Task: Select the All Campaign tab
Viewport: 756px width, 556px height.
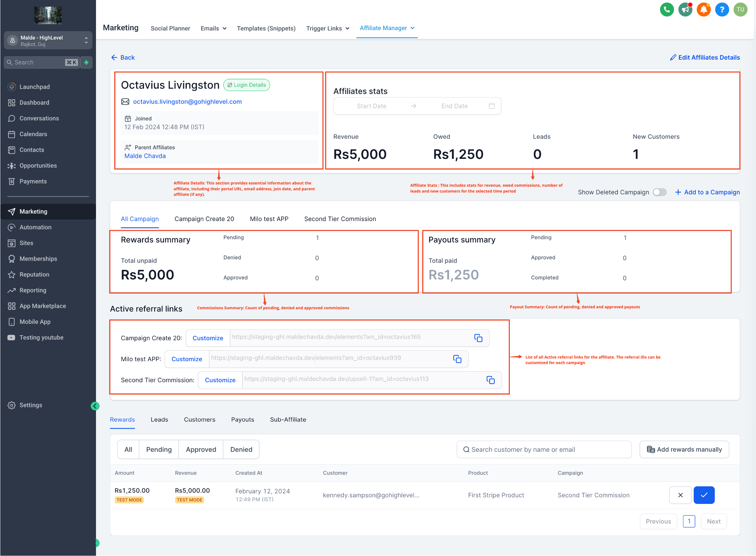Action: click(140, 219)
